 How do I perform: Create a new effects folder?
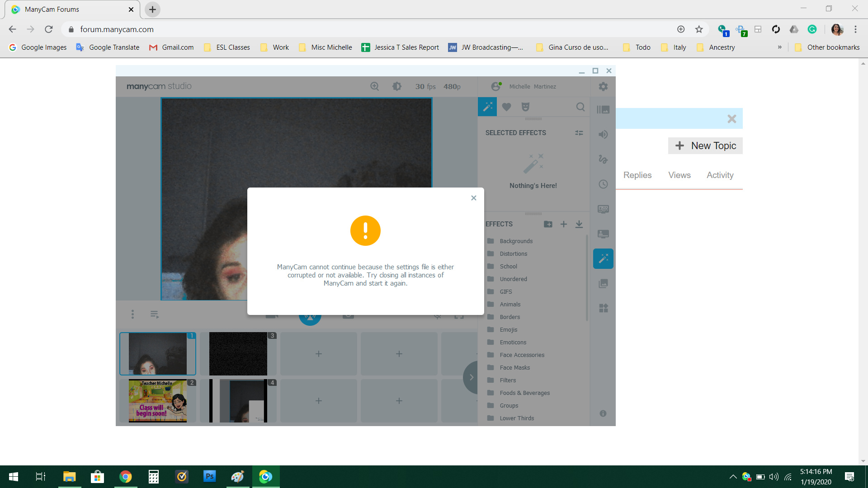[548, 224]
